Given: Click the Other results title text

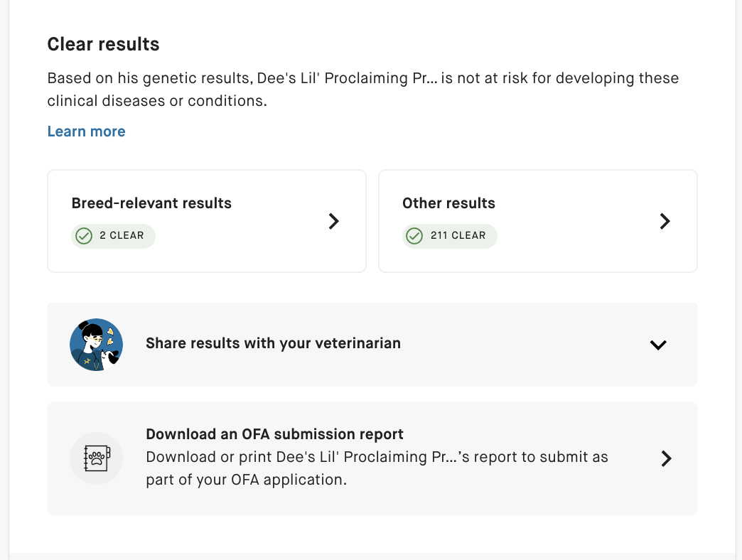Looking at the screenshot, I should pyautogui.click(x=448, y=203).
